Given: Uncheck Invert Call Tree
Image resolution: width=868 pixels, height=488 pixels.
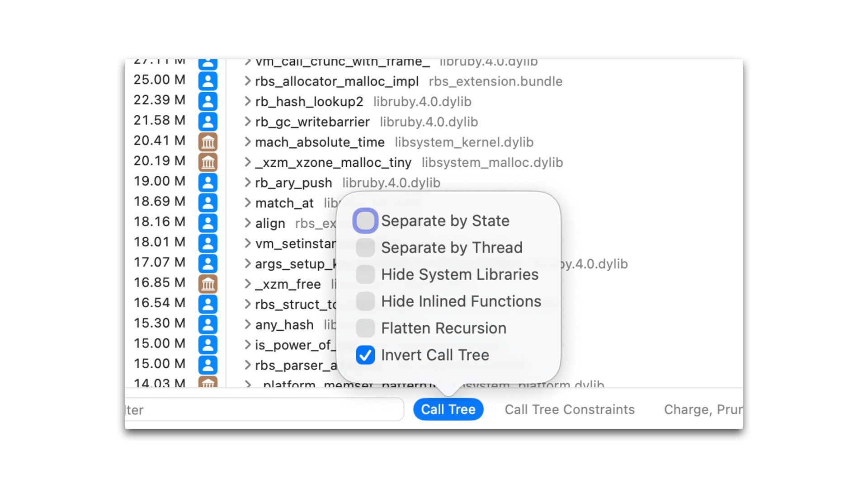Looking at the screenshot, I should [365, 355].
